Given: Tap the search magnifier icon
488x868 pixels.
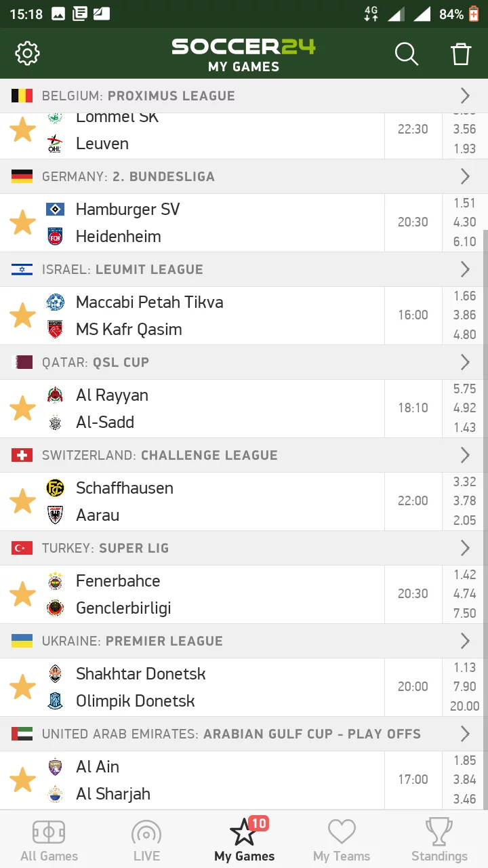Looking at the screenshot, I should [407, 54].
